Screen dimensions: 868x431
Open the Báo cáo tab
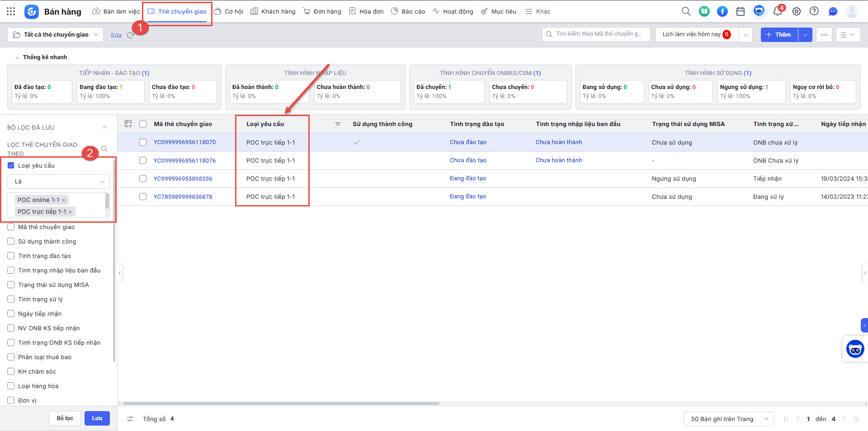408,11
